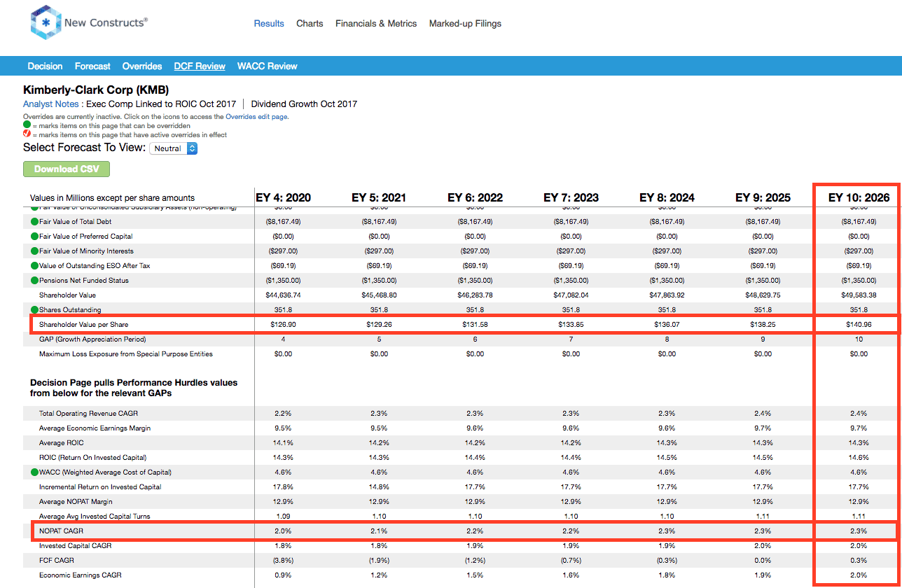Click the Average Avg Invested Capital Turns label
Image resolution: width=902 pixels, height=588 pixels.
pyautogui.click(x=95, y=517)
